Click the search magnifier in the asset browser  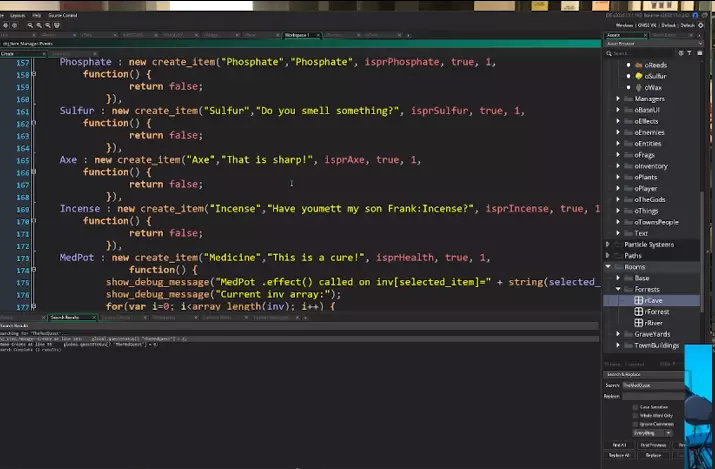[609, 53]
